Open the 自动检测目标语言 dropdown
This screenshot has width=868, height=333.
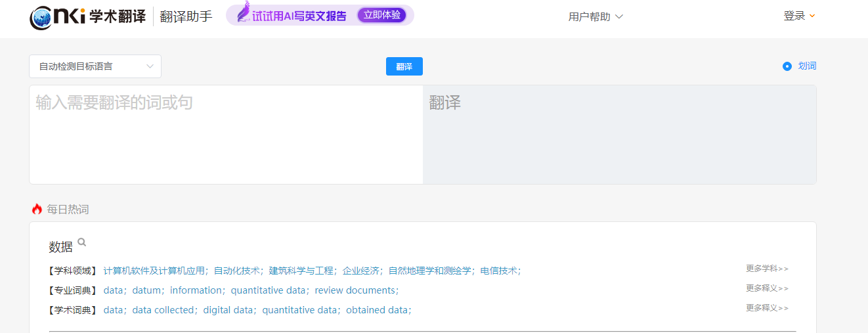pyautogui.click(x=95, y=66)
